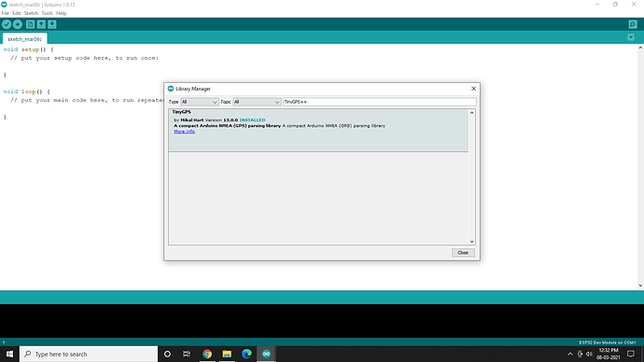This screenshot has height=362, width=644.
Task: Open the network status tray icon
Action: click(580, 354)
